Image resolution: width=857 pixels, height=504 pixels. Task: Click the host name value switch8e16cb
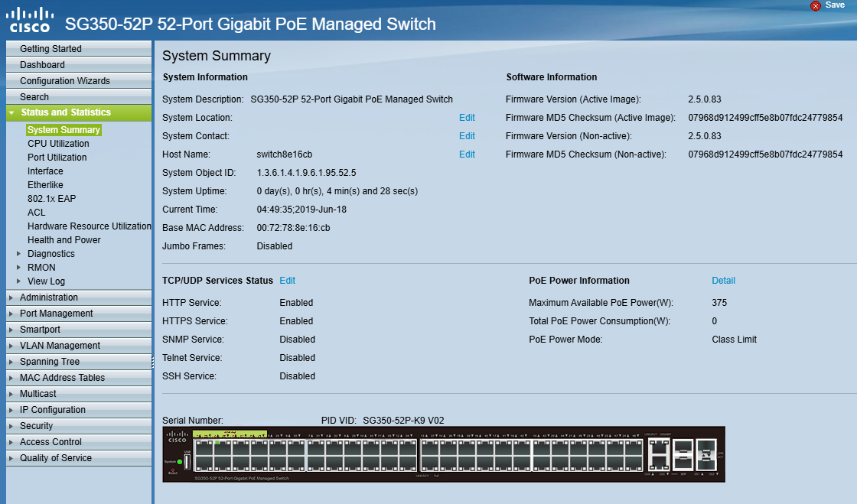284,154
